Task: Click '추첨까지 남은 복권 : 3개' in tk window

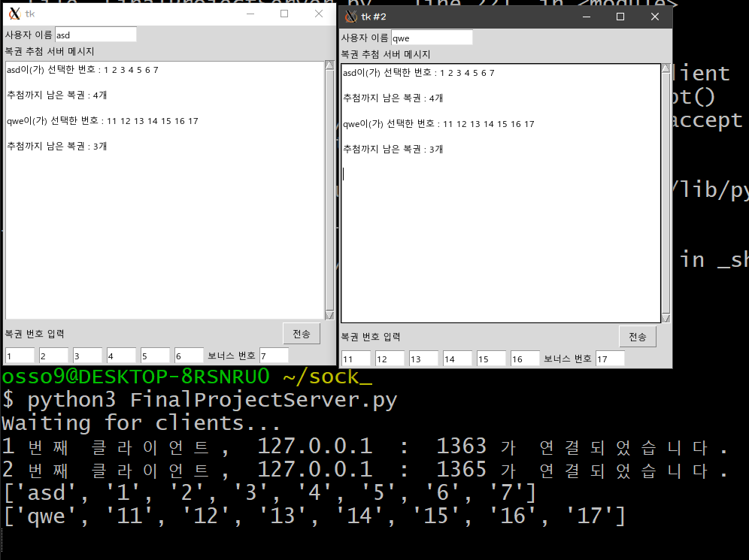Action: tap(57, 146)
